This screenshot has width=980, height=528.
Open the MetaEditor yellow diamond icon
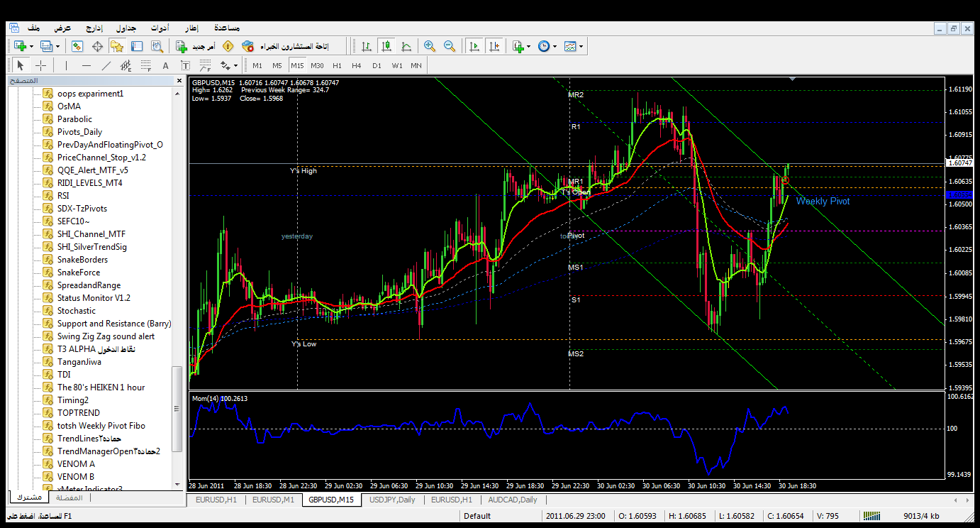[228, 46]
